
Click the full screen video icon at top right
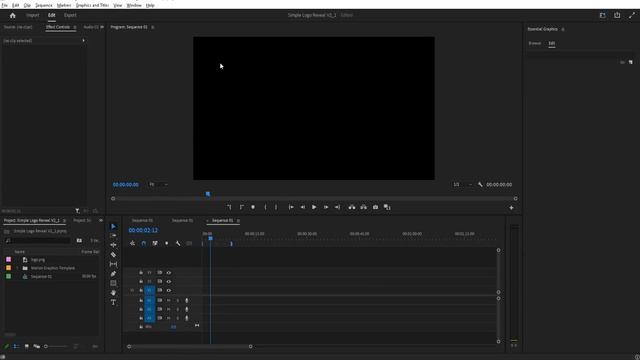632,15
